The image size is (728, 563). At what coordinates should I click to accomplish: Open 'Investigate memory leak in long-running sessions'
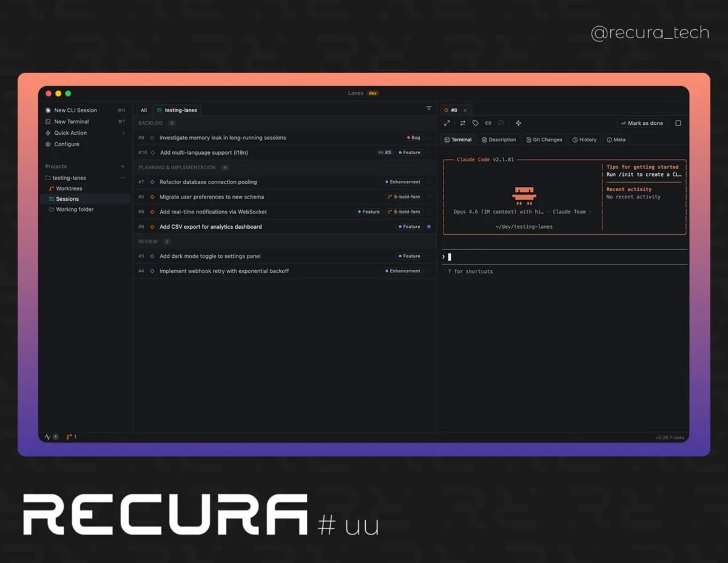click(x=223, y=138)
